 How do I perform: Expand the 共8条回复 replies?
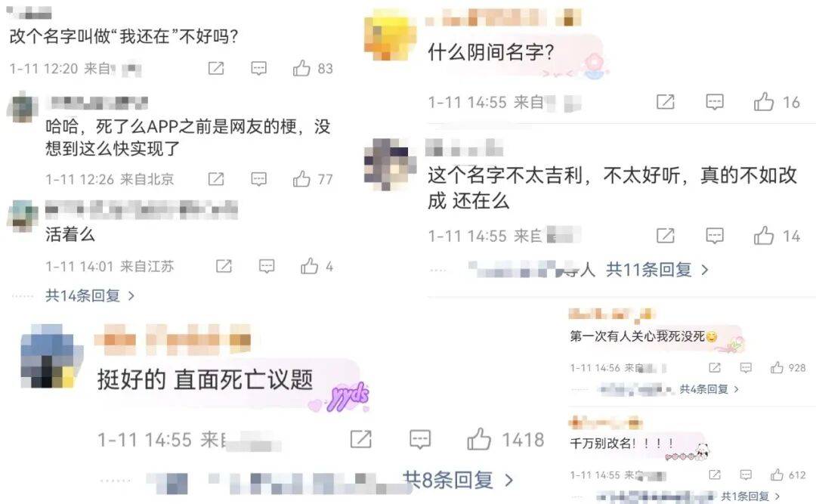459,480
